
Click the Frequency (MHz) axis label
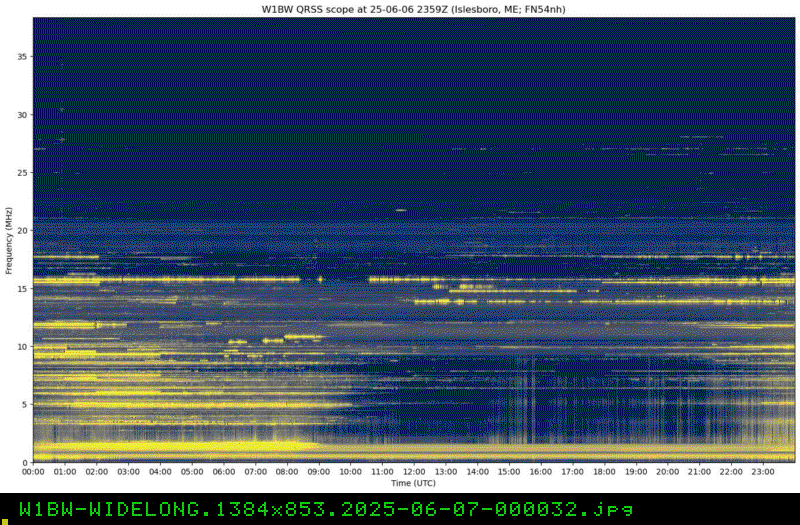(9, 241)
